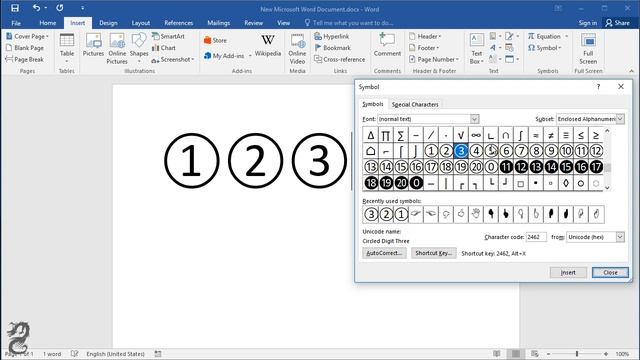Click English (United States) language status

[x=115, y=354]
